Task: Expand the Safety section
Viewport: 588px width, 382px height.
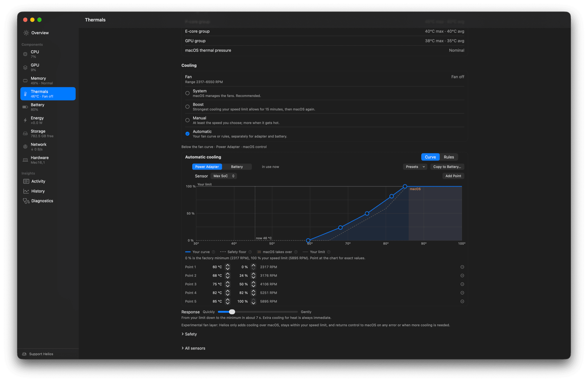Action: click(189, 334)
